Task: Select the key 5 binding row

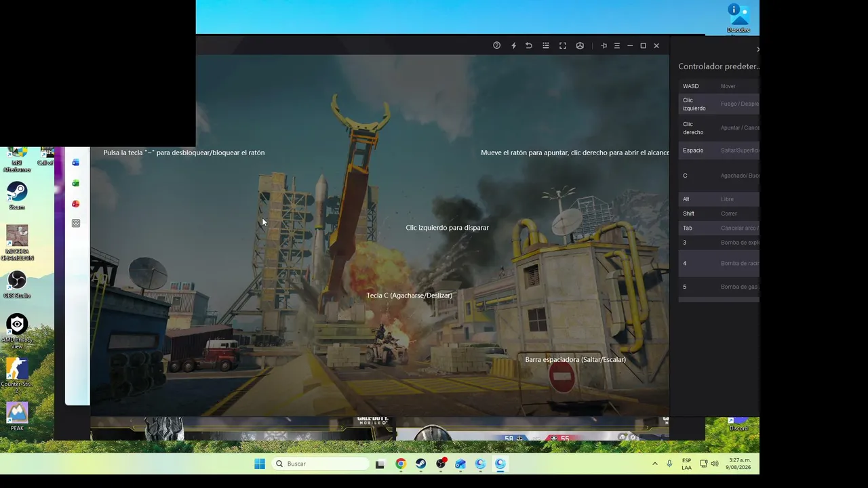Action: click(x=719, y=287)
